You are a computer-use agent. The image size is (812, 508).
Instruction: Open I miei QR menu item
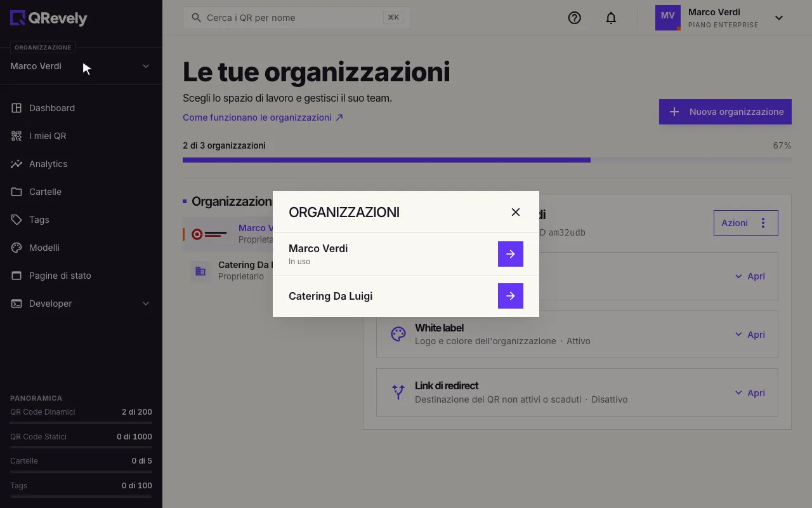tap(81, 136)
